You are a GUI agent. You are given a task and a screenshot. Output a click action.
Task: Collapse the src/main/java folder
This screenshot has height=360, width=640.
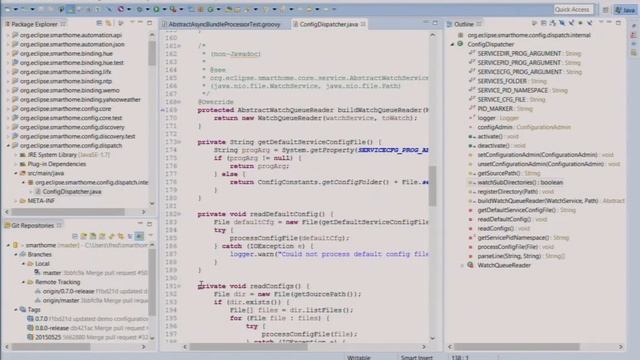(x=16, y=173)
